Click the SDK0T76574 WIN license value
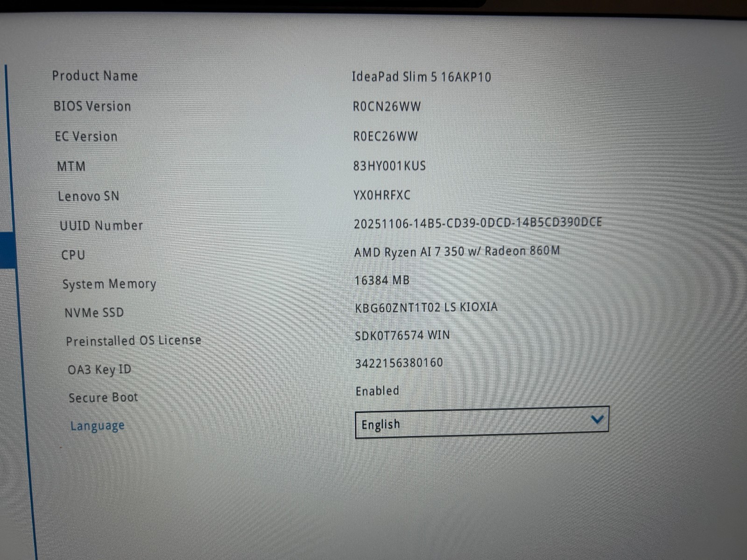 pos(402,335)
